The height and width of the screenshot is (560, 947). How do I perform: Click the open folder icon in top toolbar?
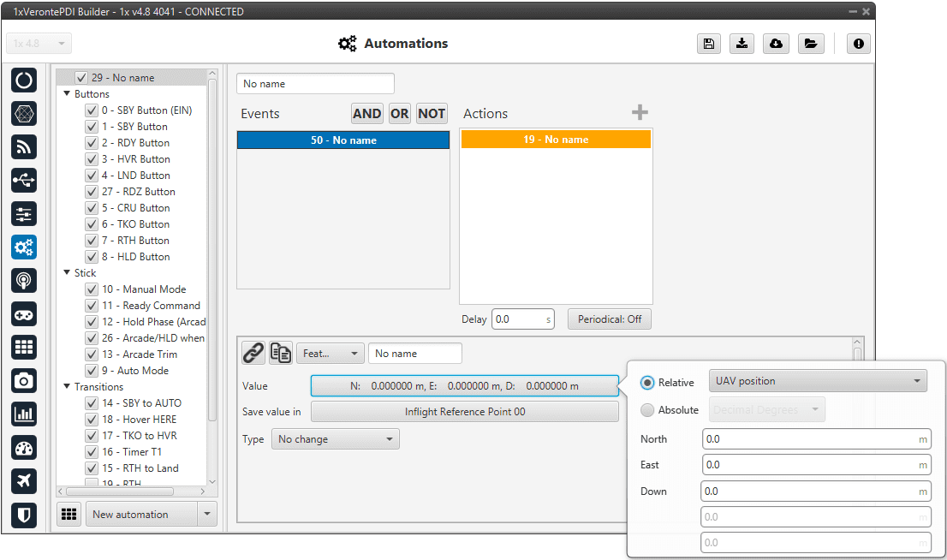[811, 45]
